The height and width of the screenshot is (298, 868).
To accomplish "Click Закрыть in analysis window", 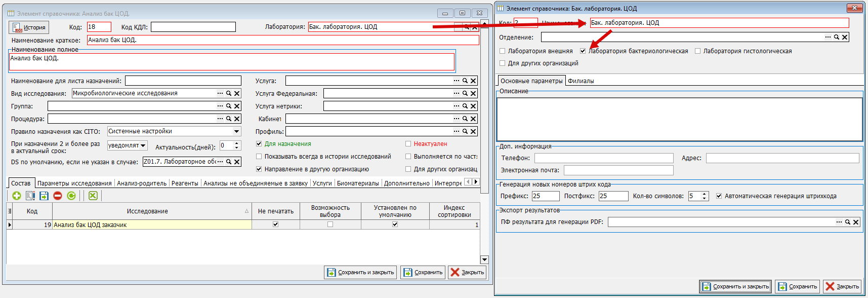I will (x=468, y=272).
